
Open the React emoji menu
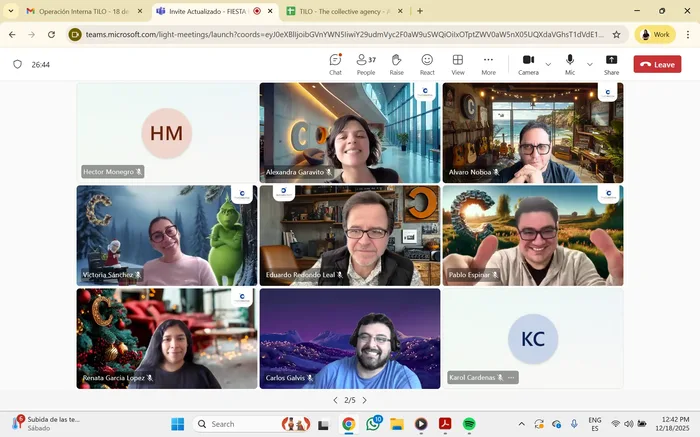pos(427,64)
